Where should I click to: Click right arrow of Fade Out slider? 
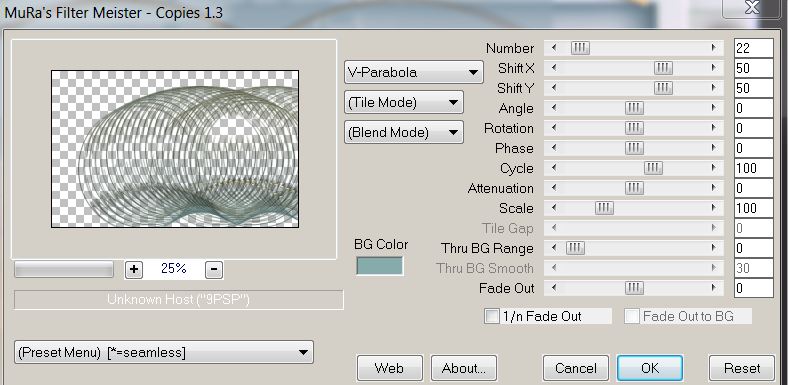[713, 288]
